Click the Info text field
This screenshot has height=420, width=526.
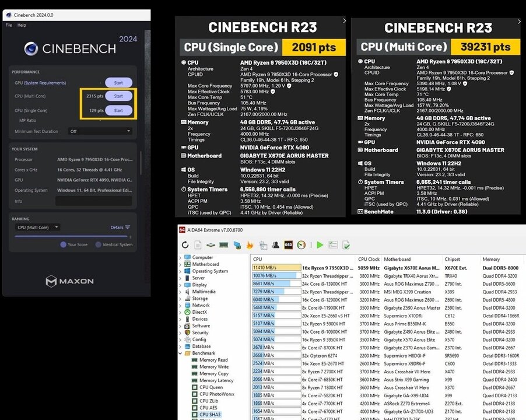point(93,201)
